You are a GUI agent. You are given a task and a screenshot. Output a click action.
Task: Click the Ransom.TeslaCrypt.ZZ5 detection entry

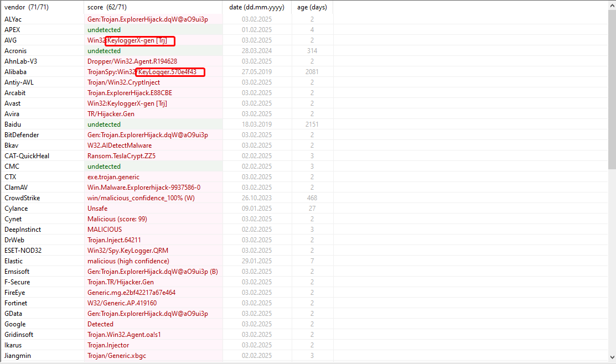(121, 156)
